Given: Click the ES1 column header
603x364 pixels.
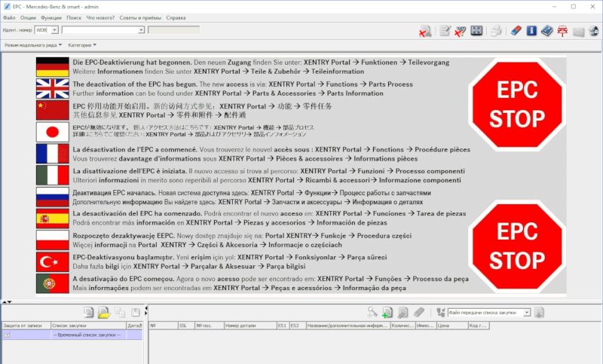Looking at the screenshot, I should pyautogui.click(x=283, y=326).
